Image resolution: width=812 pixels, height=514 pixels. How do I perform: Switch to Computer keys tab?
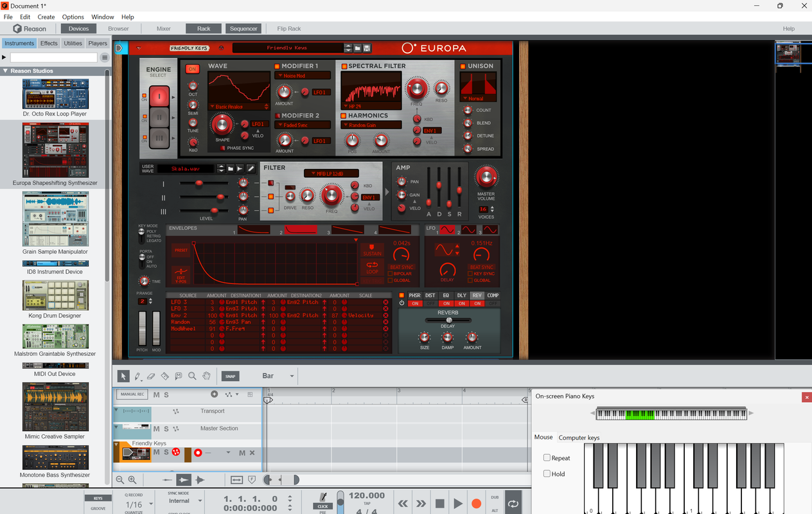579,438
